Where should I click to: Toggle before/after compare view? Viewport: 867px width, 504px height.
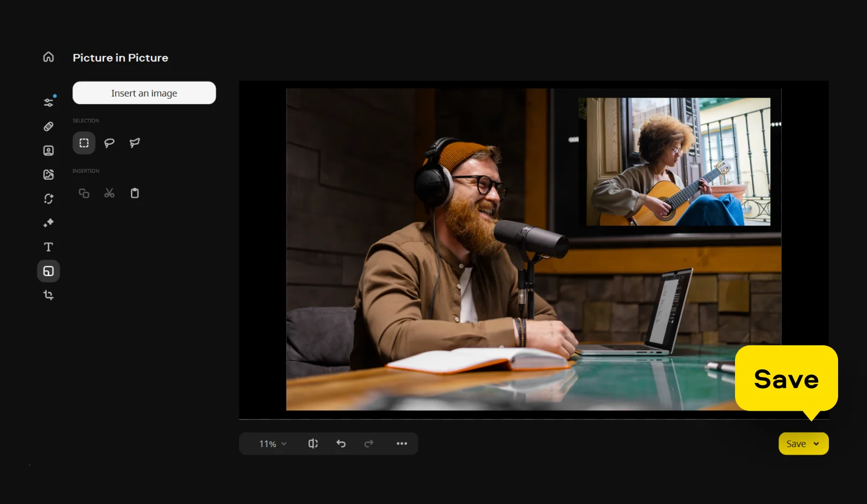point(313,443)
